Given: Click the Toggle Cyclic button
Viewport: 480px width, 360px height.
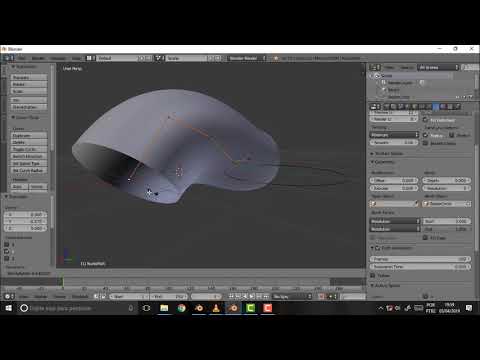Looking at the screenshot, I should (x=29, y=149).
